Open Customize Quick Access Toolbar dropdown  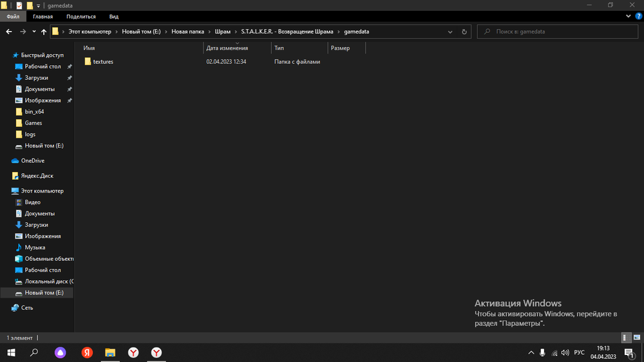(38, 6)
